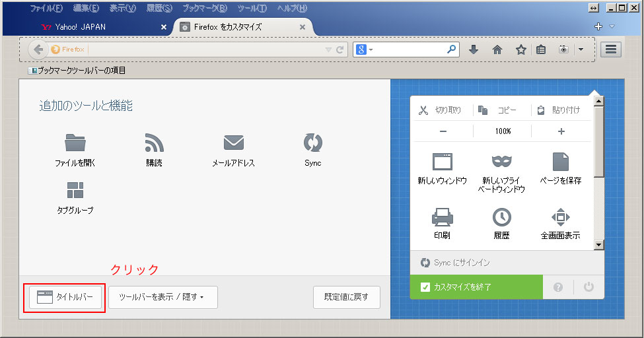The image size is (644, 338).
Task: Open the URL bar history dropdown arrow
Action: 328,50
